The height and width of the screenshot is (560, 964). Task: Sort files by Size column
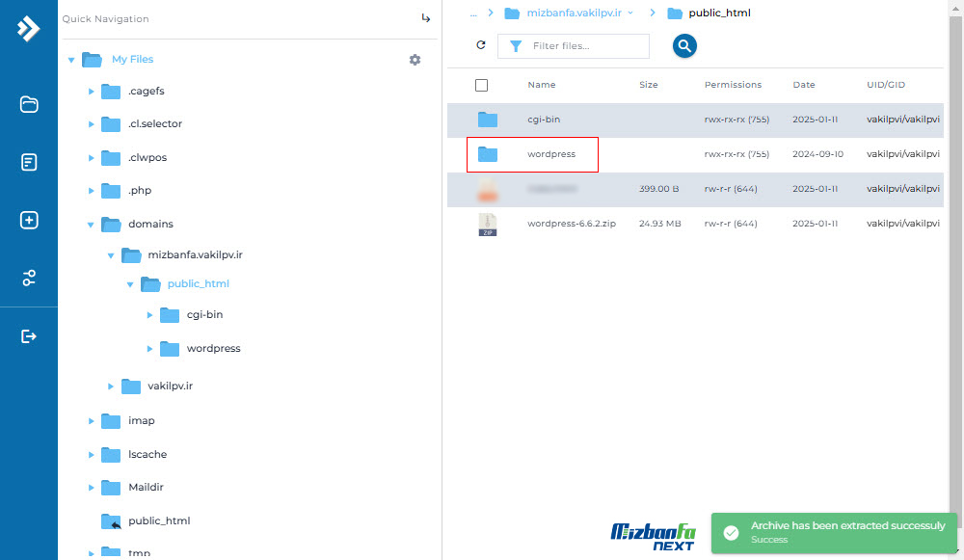point(648,85)
